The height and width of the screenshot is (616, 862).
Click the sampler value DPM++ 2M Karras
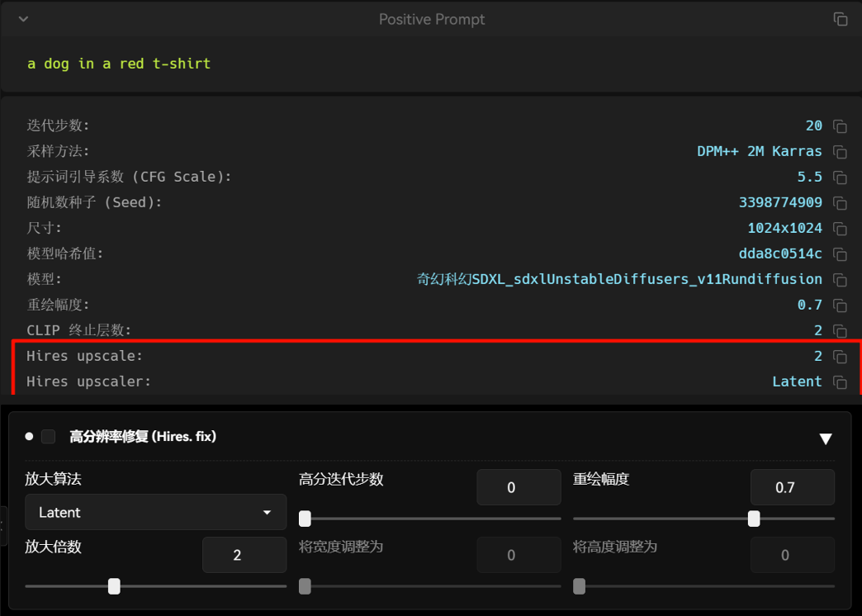759,151
